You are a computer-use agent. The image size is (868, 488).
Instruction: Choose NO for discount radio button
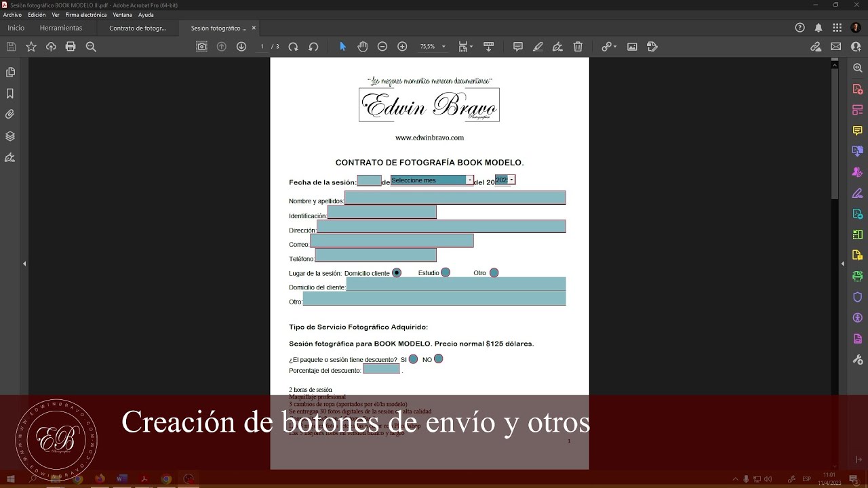pos(438,359)
